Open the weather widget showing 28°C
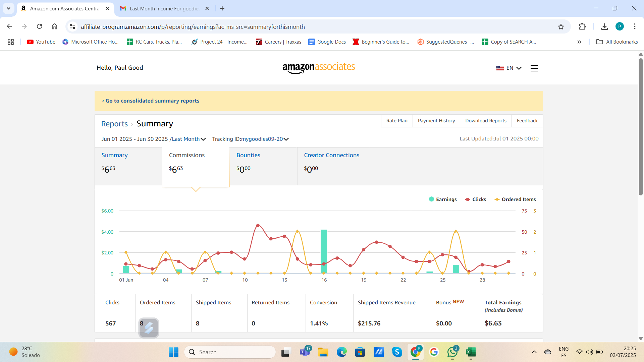Screen dimensions: 644x362 pyautogui.click(x=25, y=352)
